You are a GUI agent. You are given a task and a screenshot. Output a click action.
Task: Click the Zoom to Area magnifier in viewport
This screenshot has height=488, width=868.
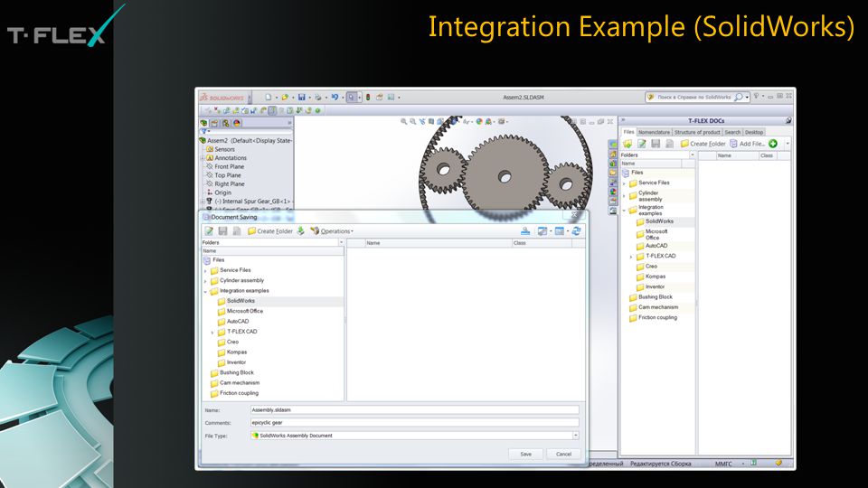[413, 122]
